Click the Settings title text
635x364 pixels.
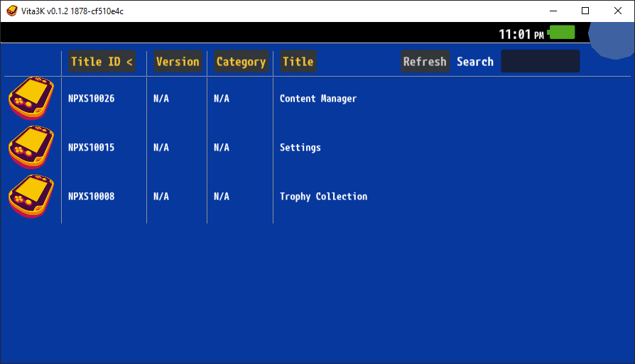pos(300,148)
